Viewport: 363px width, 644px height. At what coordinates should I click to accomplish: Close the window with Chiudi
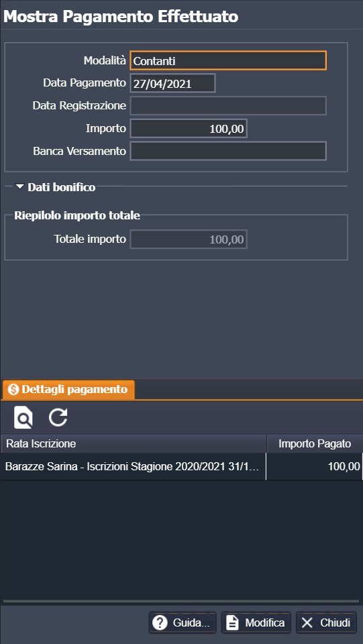click(326, 623)
